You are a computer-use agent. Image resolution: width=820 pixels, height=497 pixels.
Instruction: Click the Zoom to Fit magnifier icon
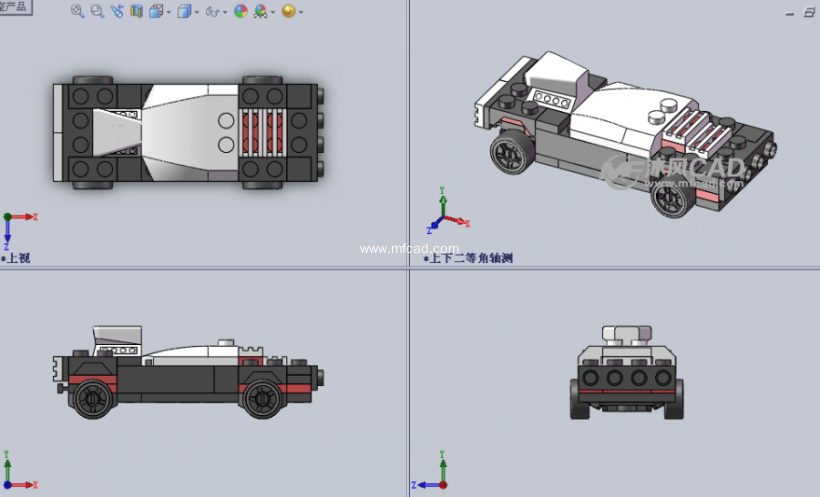[78, 12]
